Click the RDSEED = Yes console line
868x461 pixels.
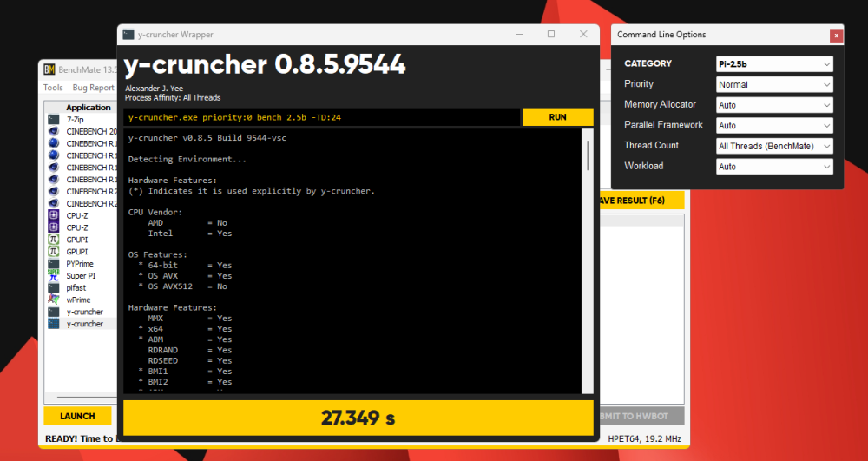pyautogui.click(x=190, y=361)
